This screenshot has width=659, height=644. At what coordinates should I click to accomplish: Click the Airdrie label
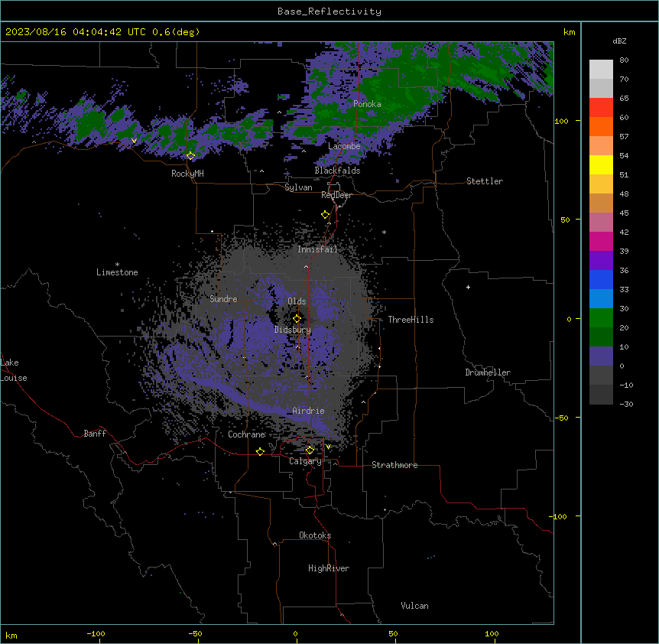tap(308, 411)
